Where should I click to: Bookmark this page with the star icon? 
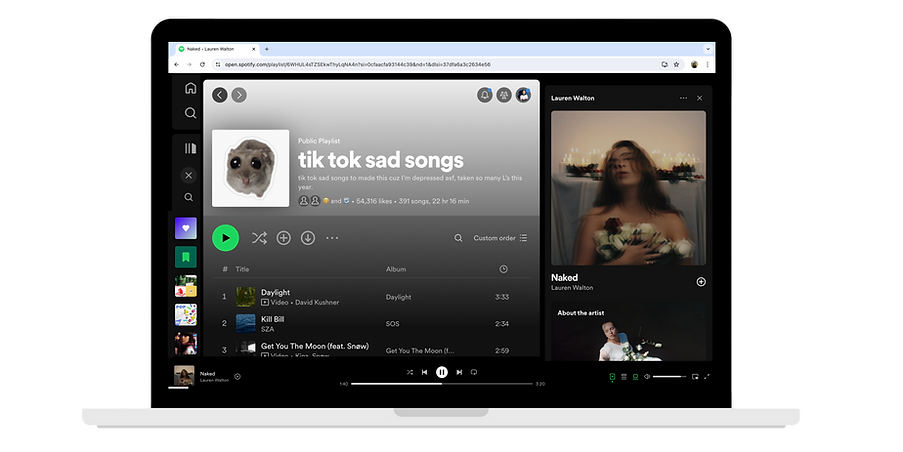(x=677, y=64)
